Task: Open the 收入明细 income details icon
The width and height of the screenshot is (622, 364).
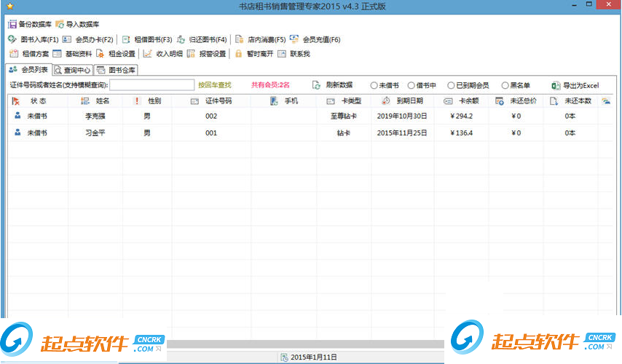Action: [x=147, y=54]
